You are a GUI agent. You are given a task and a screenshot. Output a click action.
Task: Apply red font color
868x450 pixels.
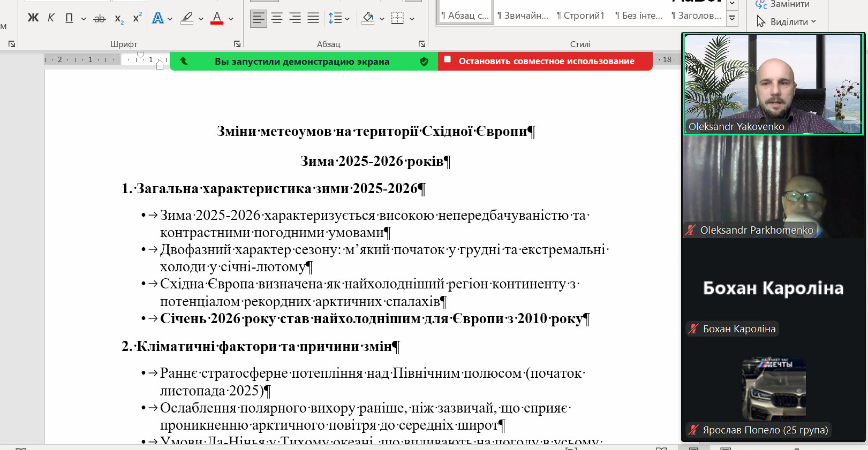(x=217, y=19)
